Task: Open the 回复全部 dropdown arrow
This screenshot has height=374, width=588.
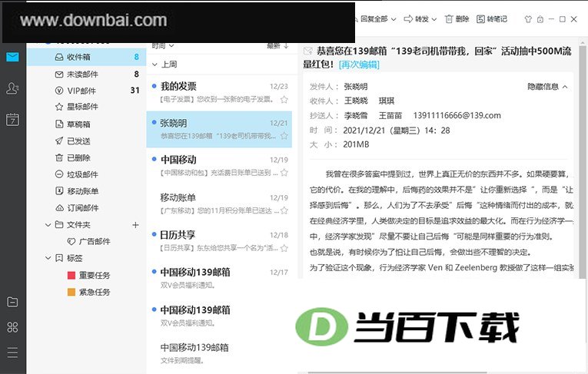Action: 394,19
